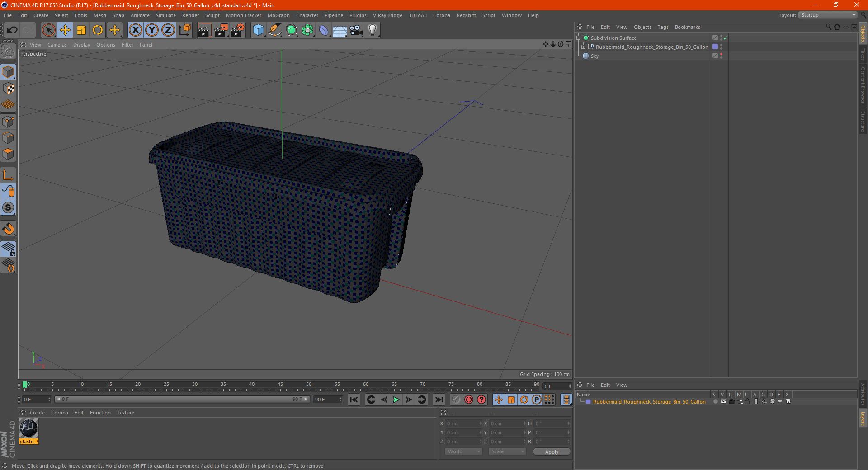Open the Mesh menu
Viewport: 868px width, 470px height.
(x=99, y=15)
